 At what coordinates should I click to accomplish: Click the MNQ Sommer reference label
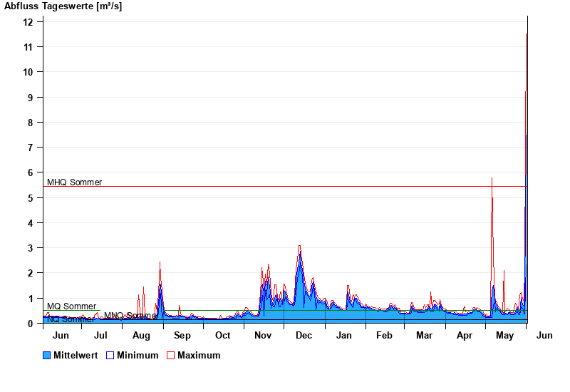(x=130, y=316)
